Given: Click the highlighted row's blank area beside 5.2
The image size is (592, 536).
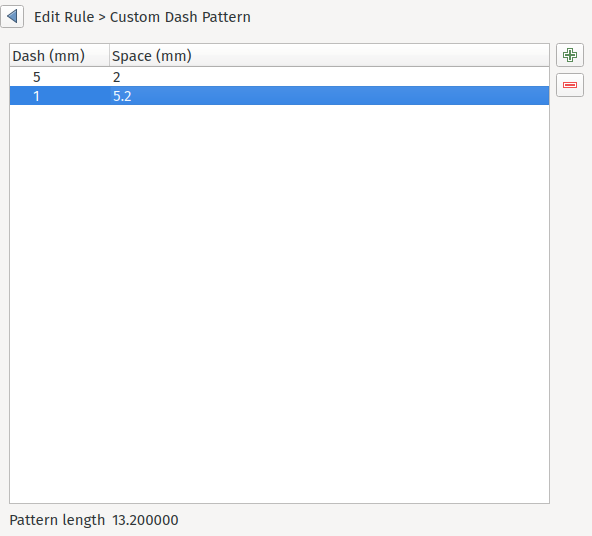Looking at the screenshot, I should [340, 96].
